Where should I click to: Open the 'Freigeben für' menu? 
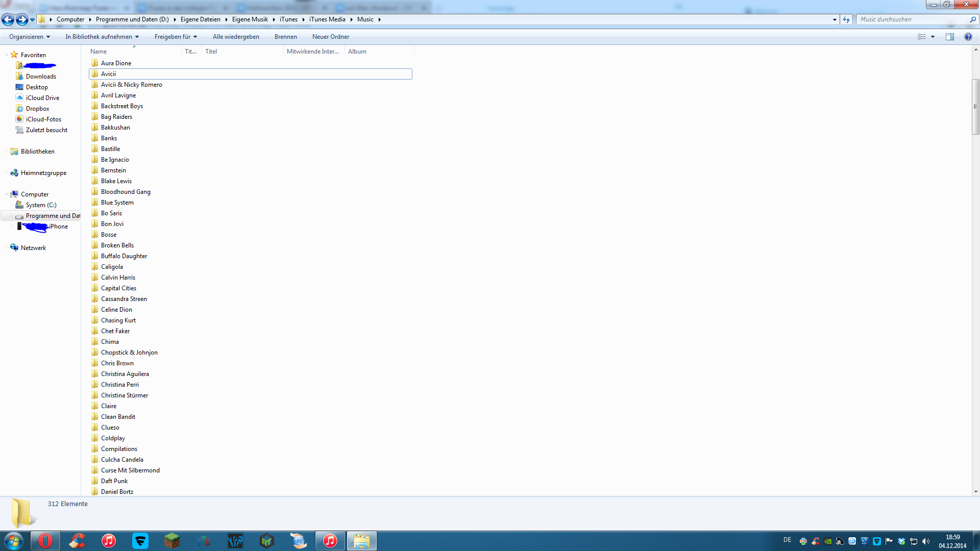tap(176, 37)
